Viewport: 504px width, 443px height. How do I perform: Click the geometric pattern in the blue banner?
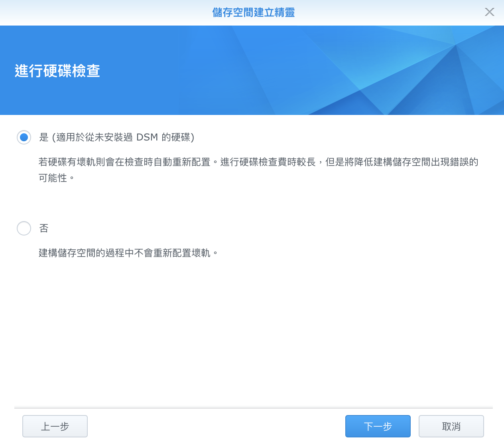coord(399,72)
